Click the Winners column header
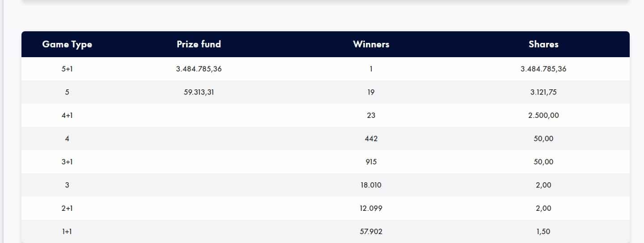The height and width of the screenshot is (243, 644). pos(371,44)
